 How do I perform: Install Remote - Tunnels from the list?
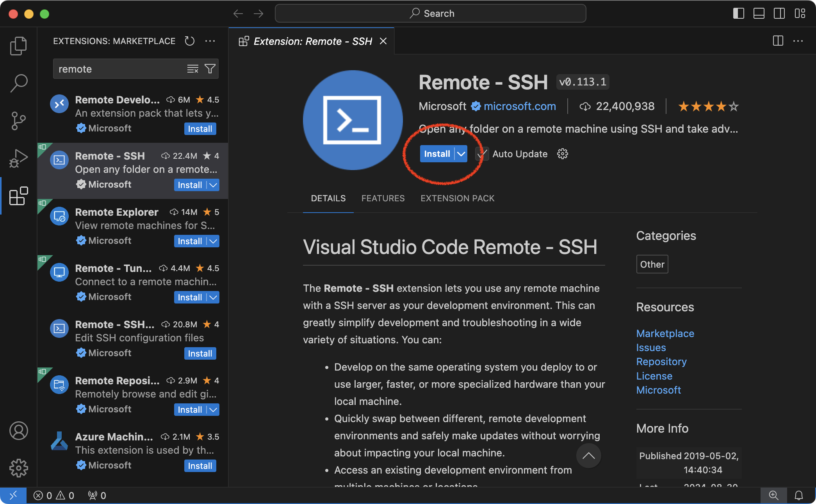(x=190, y=297)
